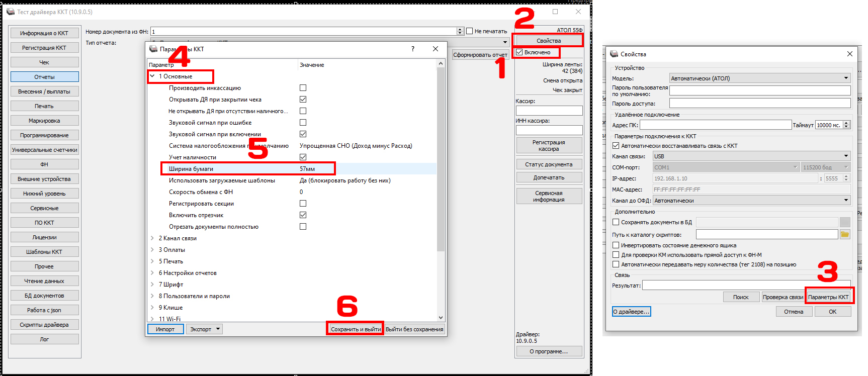Screen dimensions: 868x376
Task: Open the Информация о ККТ section
Action: (44, 33)
